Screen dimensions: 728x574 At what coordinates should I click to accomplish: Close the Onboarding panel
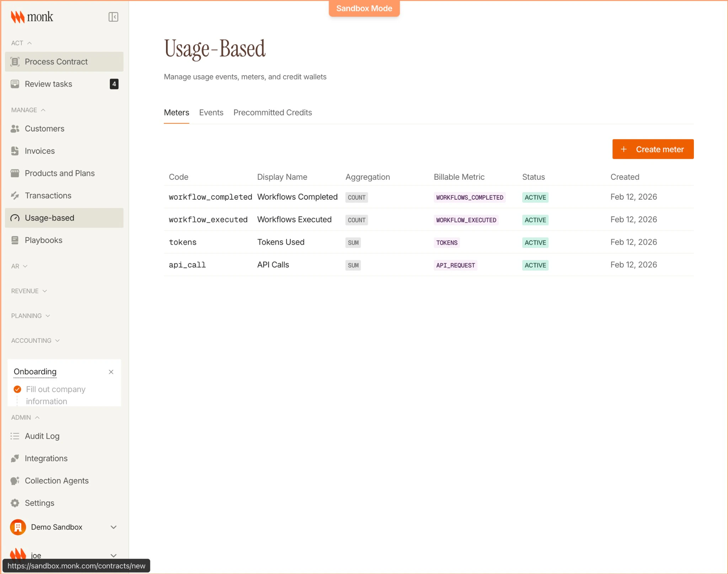tap(111, 372)
